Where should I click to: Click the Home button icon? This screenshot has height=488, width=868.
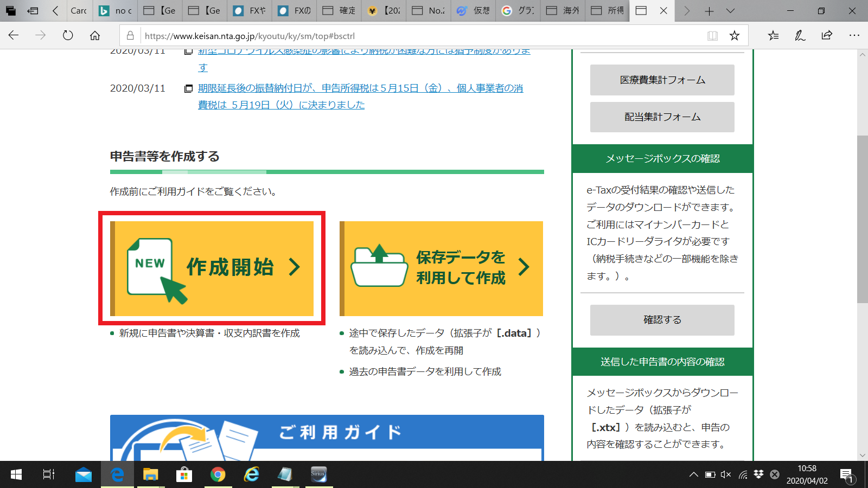click(95, 35)
